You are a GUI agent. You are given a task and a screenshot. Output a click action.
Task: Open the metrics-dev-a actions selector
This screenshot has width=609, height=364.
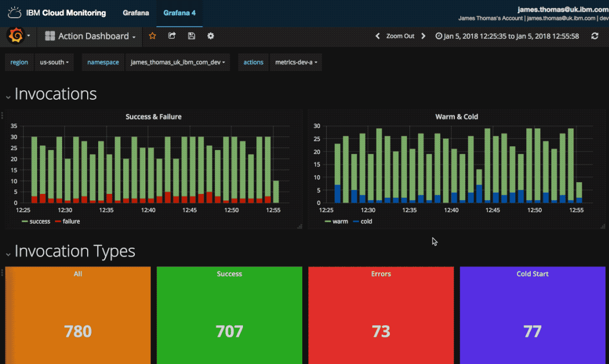coord(296,62)
